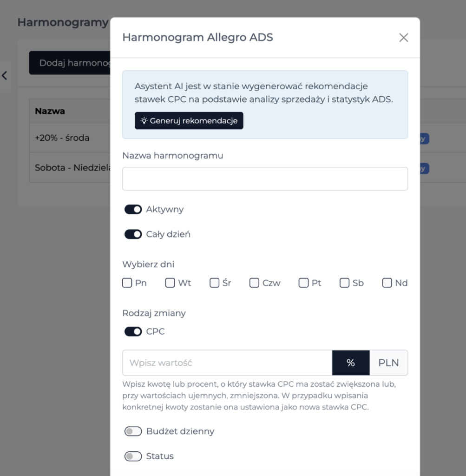Image resolution: width=466 pixels, height=476 pixels.
Task: Close the Harmonogram Allegro ADS dialog
Action: [403, 38]
